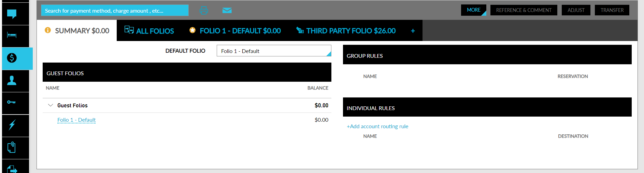
Task: Click the Transfer button
Action: (612, 10)
